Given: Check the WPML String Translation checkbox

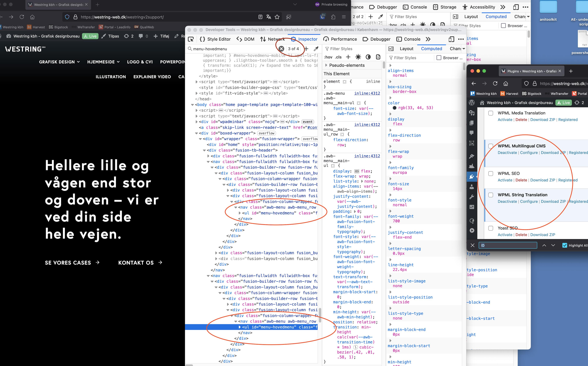Looking at the screenshot, I should click(491, 195).
